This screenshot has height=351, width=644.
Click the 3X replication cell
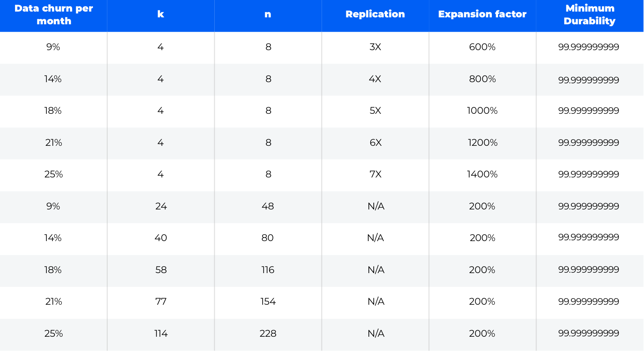click(x=375, y=47)
